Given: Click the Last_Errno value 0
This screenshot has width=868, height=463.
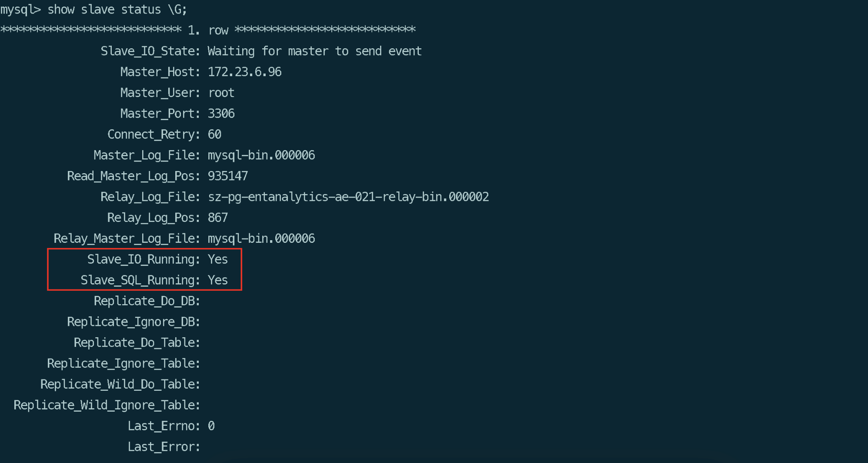Looking at the screenshot, I should click(x=211, y=426).
